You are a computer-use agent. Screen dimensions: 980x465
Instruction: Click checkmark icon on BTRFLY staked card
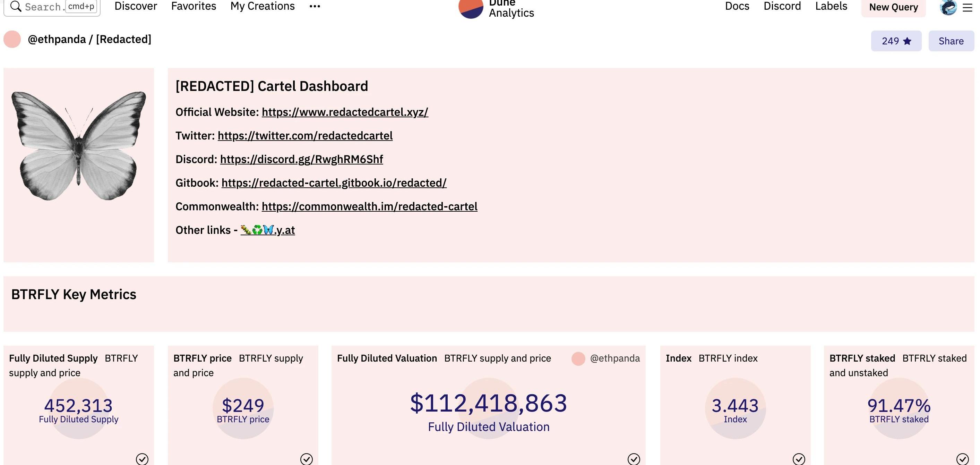pyautogui.click(x=963, y=459)
